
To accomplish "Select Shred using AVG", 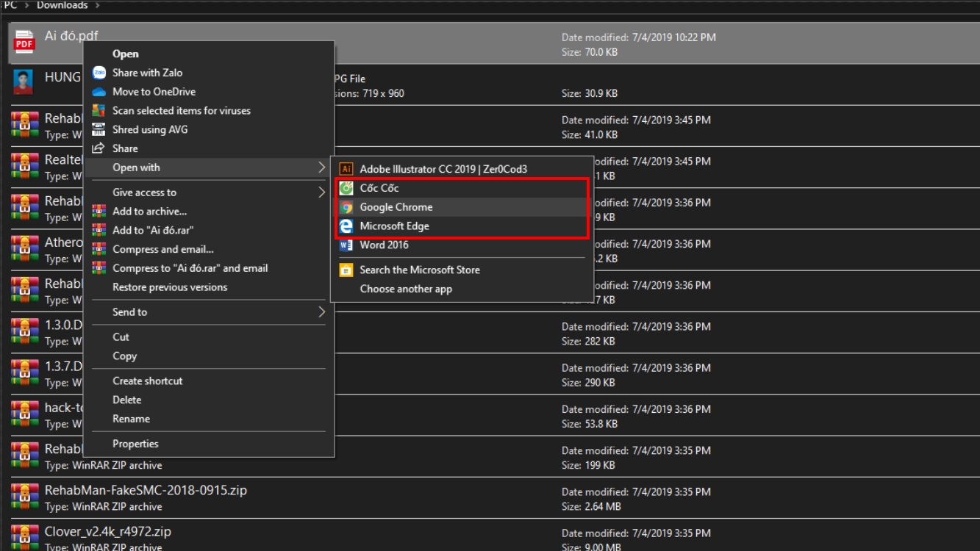I will click(x=209, y=129).
